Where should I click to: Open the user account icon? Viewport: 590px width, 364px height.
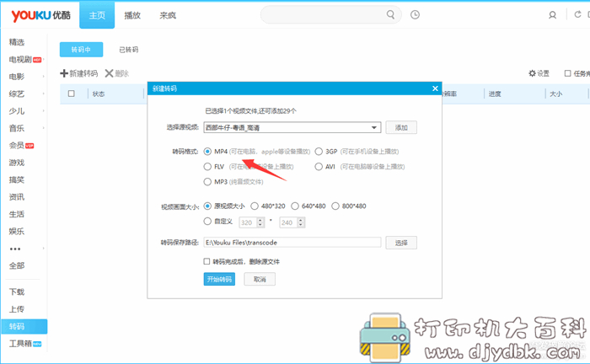click(x=552, y=15)
